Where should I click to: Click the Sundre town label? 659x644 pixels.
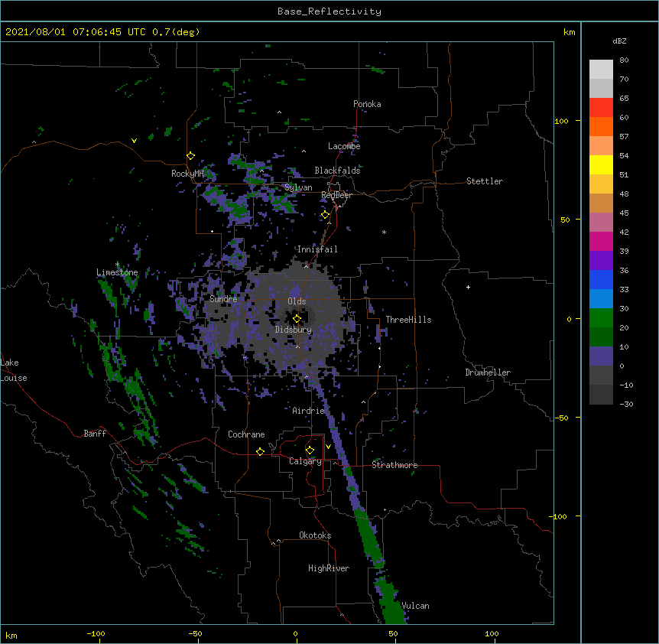point(223,299)
